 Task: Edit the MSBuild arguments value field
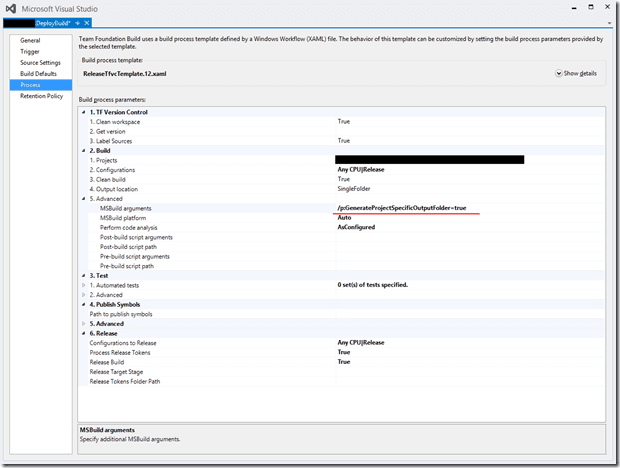pos(470,208)
